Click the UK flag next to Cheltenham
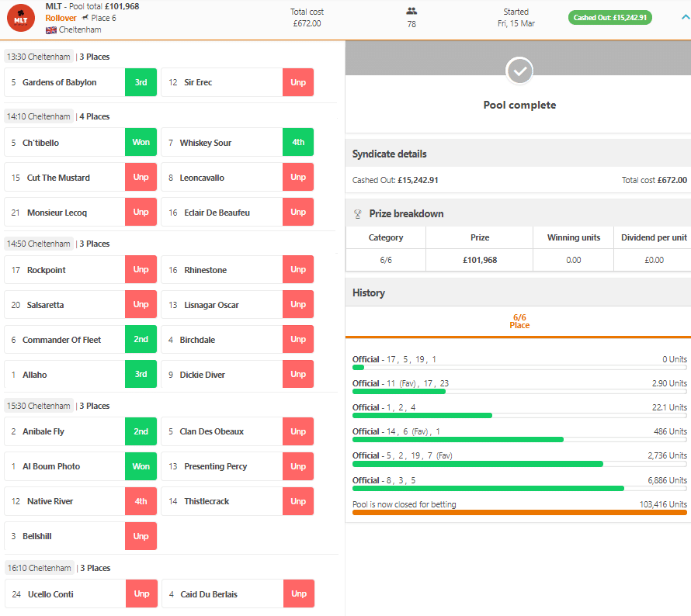Image resolution: width=691 pixels, height=616 pixels. point(51,30)
